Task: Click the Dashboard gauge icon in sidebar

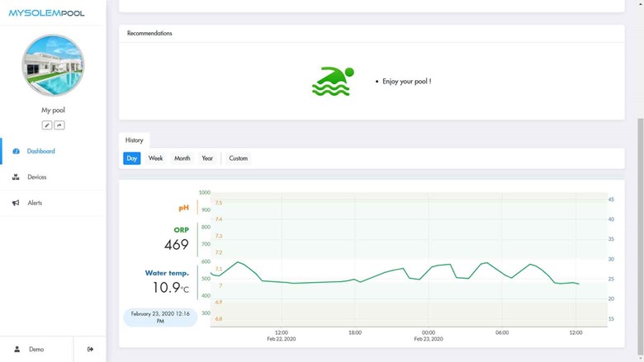Action: (x=17, y=152)
